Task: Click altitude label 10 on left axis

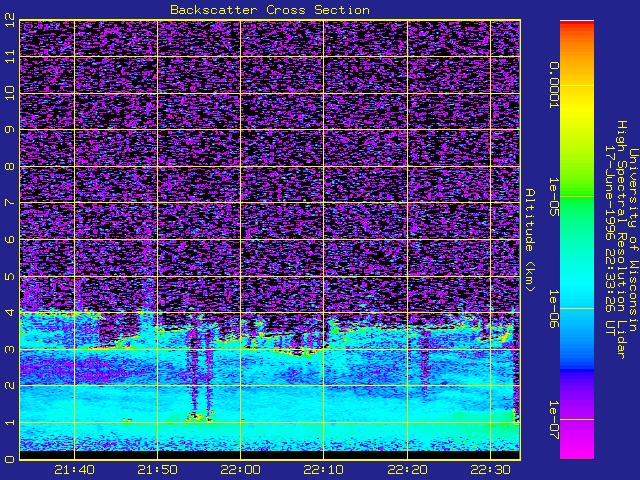Action: (x=10, y=93)
